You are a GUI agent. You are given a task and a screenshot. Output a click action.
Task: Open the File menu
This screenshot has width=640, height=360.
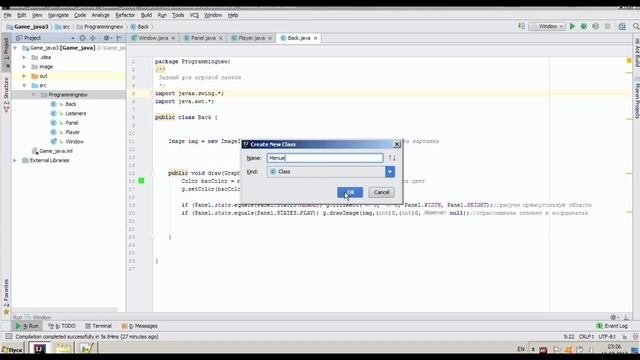pyautogui.click(x=7, y=15)
